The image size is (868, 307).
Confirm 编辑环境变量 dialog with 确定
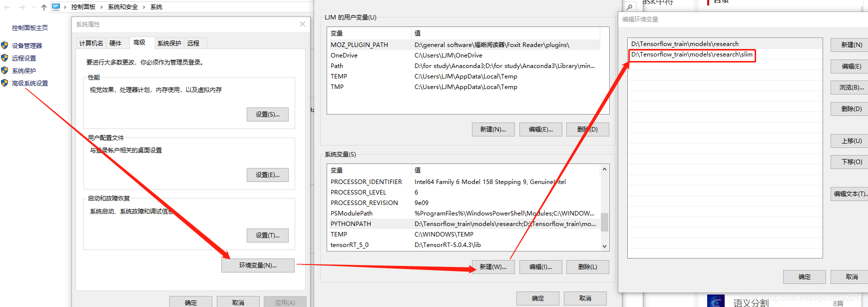click(x=805, y=277)
